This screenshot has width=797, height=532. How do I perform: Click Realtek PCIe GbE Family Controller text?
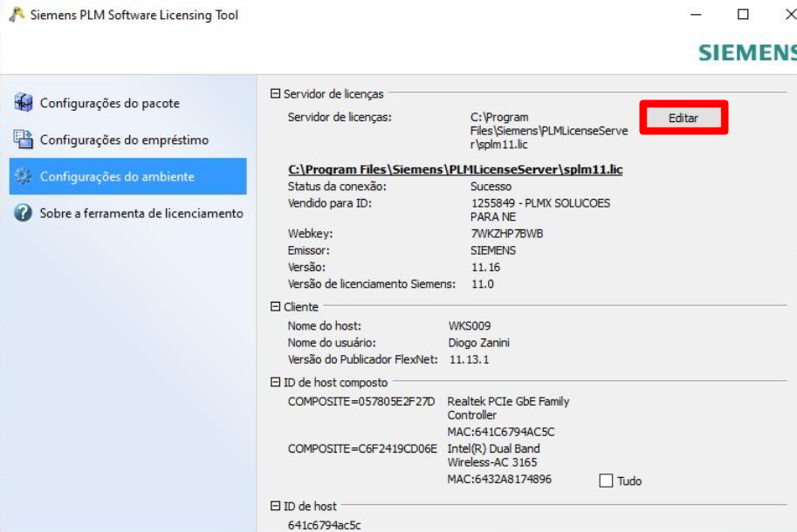pyautogui.click(x=508, y=408)
